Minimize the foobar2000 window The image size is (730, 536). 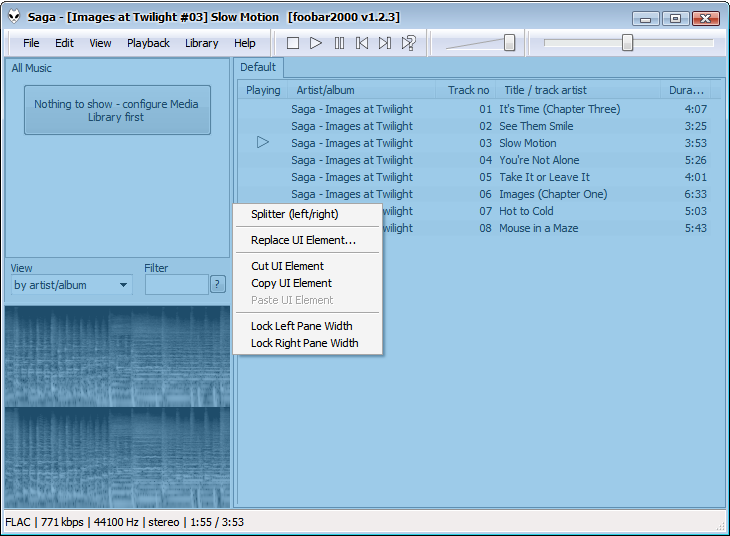coord(646,19)
